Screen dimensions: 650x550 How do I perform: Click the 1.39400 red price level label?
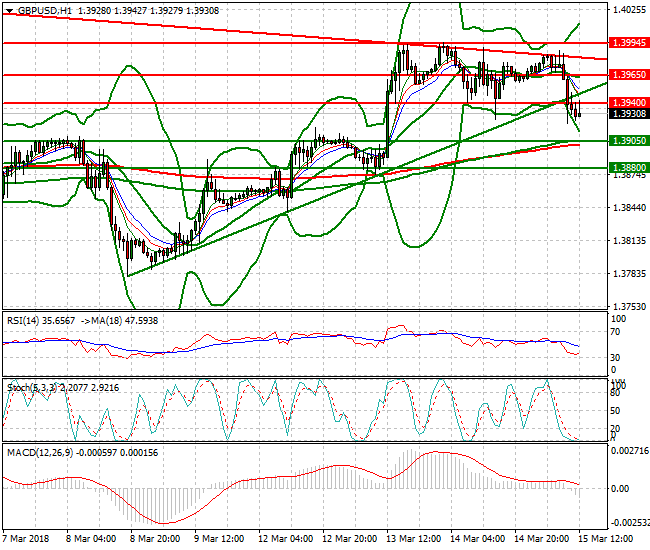click(x=629, y=102)
